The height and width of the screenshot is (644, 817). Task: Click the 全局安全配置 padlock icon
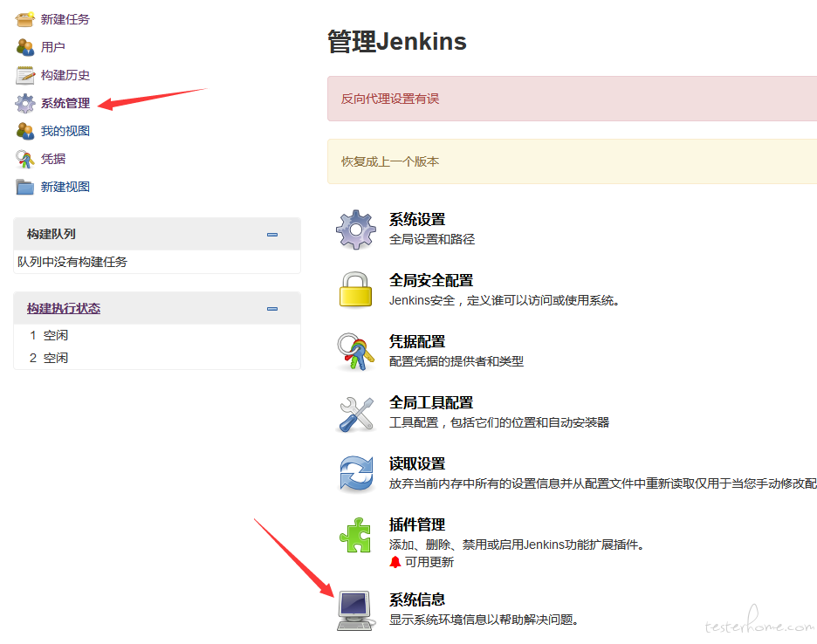click(x=356, y=289)
